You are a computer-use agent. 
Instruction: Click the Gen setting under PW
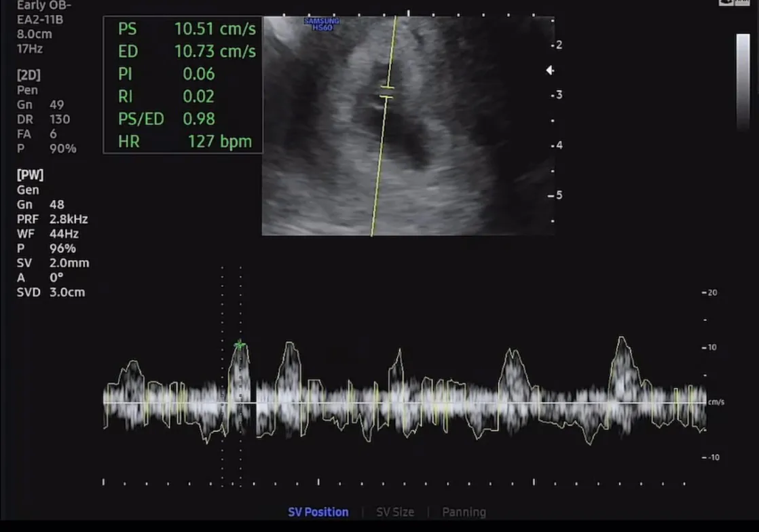pyautogui.click(x=28, y=190)
